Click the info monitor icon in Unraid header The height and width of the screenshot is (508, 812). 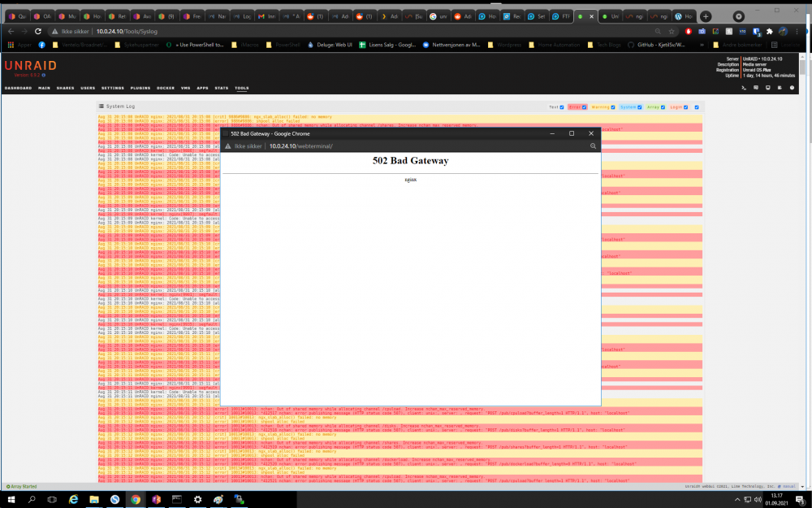(768, 88)
